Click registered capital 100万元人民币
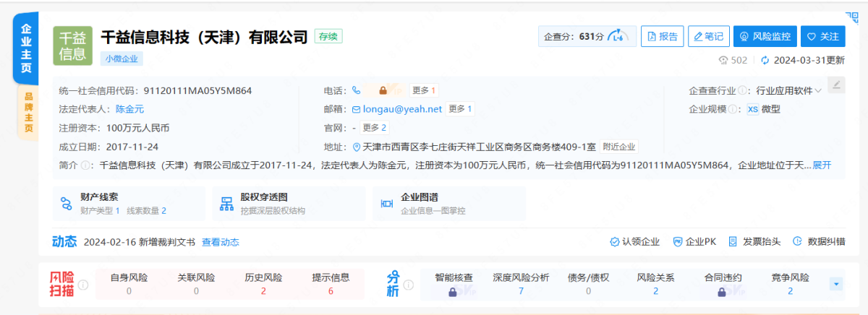The width and height of the screenshot is (868, 315). pos(137,128)
